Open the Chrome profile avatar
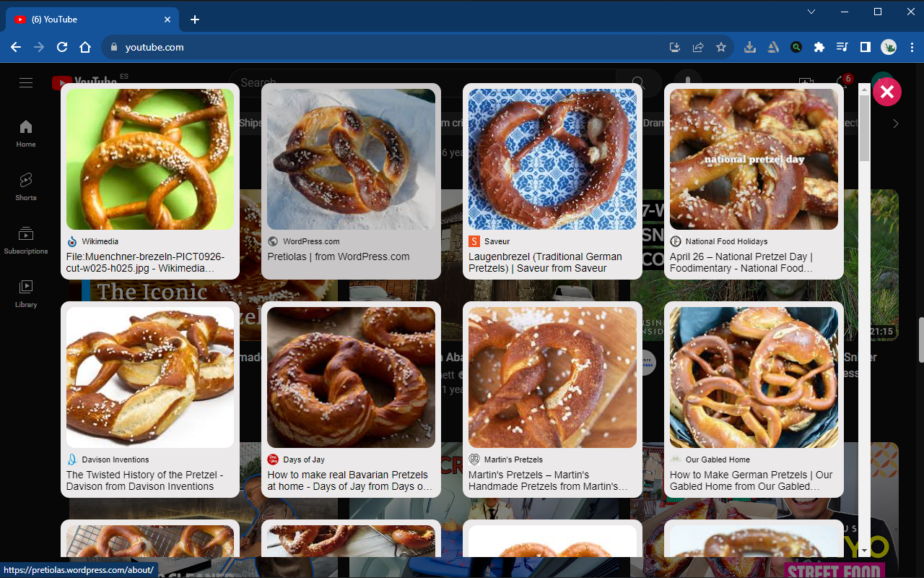Screen dimensions: 924x578 coord(889,47)
